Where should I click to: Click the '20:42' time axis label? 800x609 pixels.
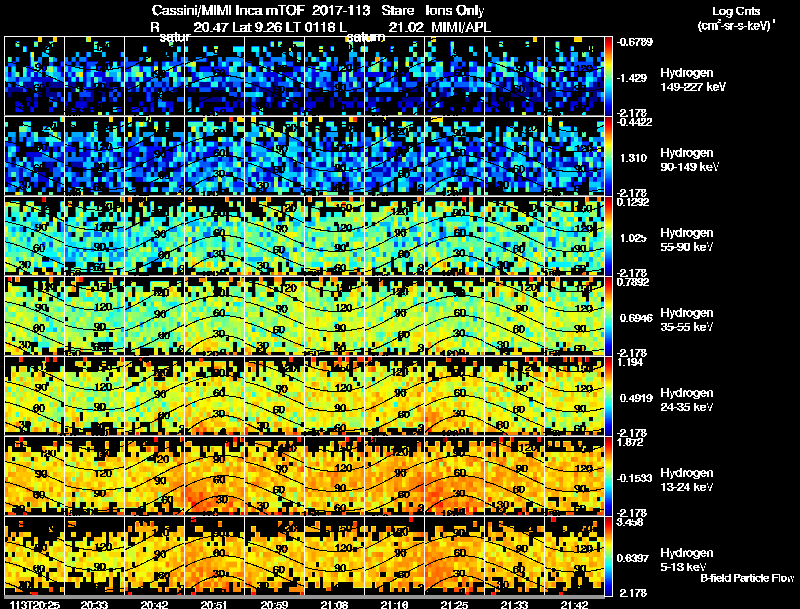(x=155, y=604)
